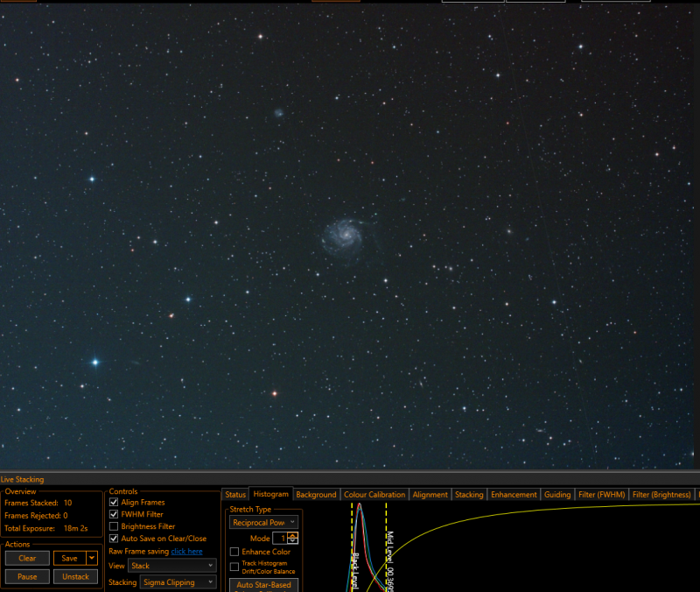
Task: Click the Black Level histogram marker line
Action: (x=353, y=546)
